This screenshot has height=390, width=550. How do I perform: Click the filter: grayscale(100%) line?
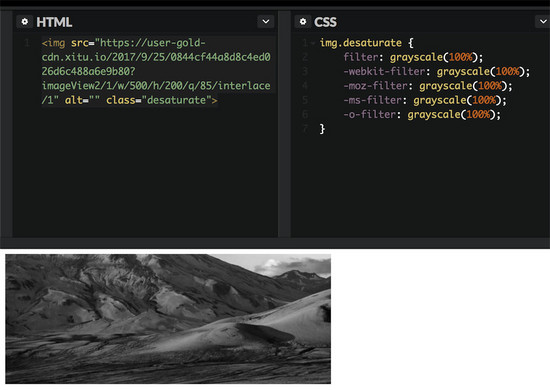click(x=413, y=57)
